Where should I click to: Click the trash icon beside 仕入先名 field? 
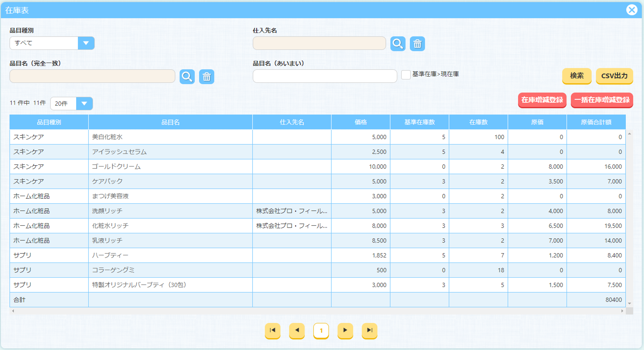[417, 44]
